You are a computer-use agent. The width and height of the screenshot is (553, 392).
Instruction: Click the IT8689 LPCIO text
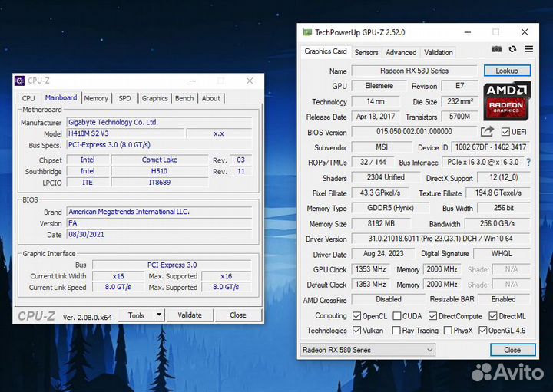160,182
